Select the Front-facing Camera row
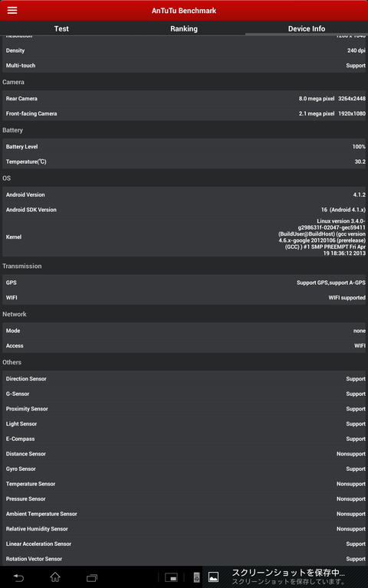368x588 pixels. [184, 113]
